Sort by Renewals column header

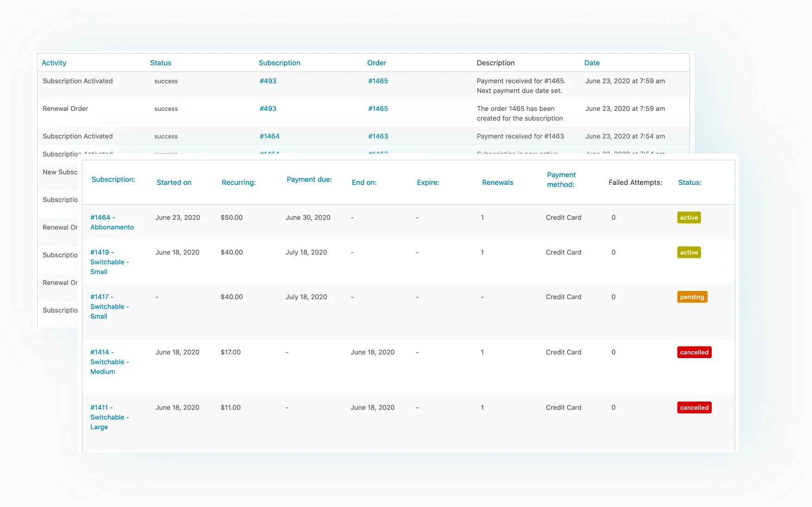(x=498, y=183)
